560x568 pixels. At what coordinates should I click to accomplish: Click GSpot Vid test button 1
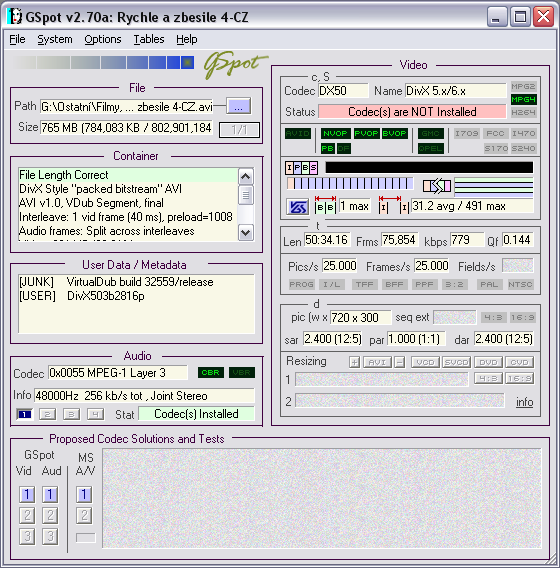coord(27,494)
